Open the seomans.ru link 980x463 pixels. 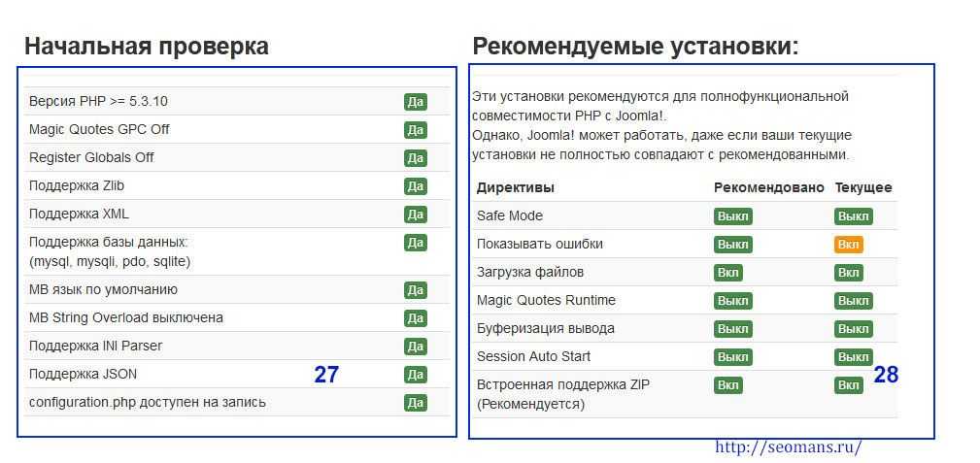[788, 446]
